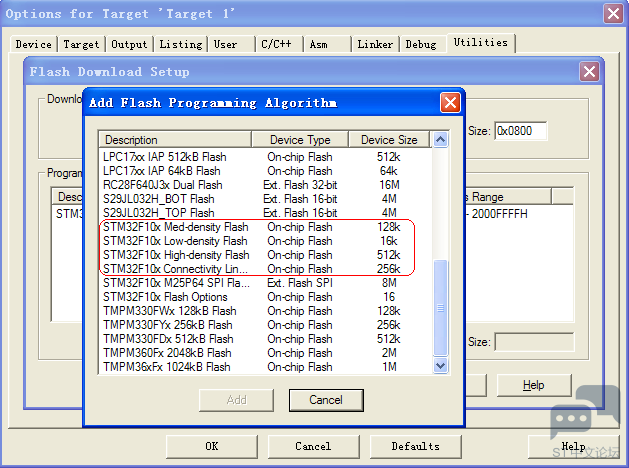Open the User tab
629x468 pixels.
coord(231,44)
